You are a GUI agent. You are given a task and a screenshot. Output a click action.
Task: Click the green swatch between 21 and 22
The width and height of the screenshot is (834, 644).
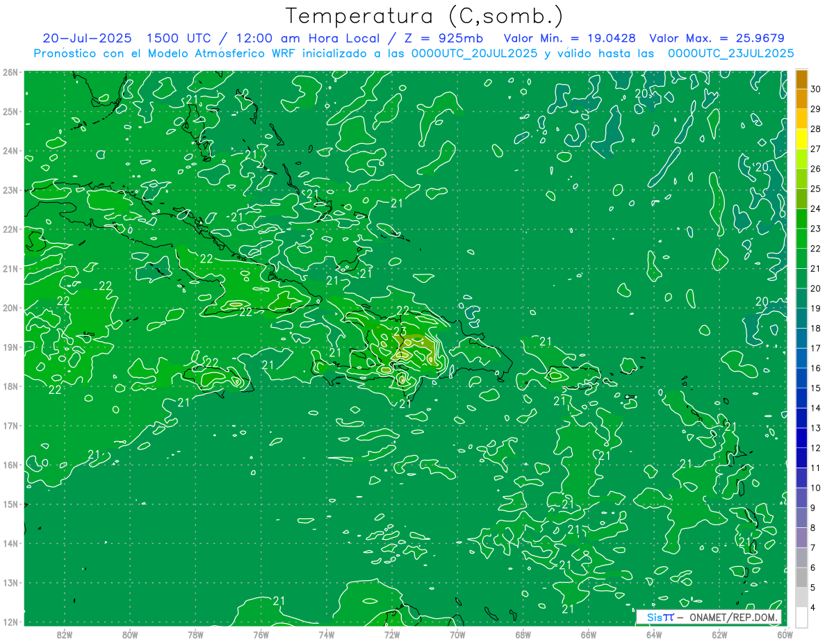pos(801,258)
